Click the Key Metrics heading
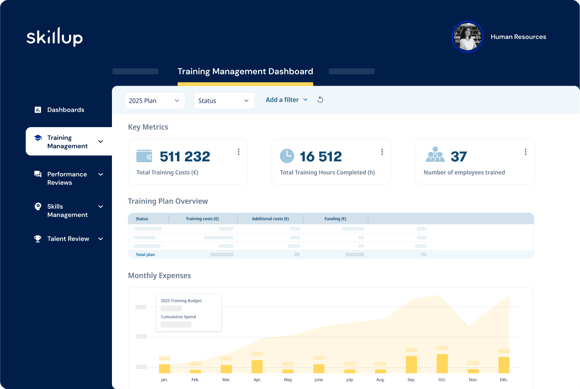The width and height of the screenshot is (580, 389). pos(148,127)
